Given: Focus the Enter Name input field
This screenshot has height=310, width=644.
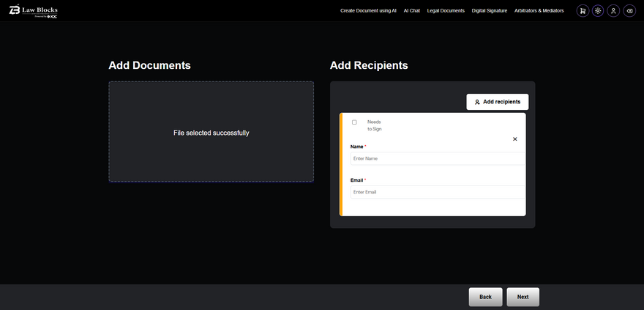Looking at the screenshot, I should (x=437, y=158).
